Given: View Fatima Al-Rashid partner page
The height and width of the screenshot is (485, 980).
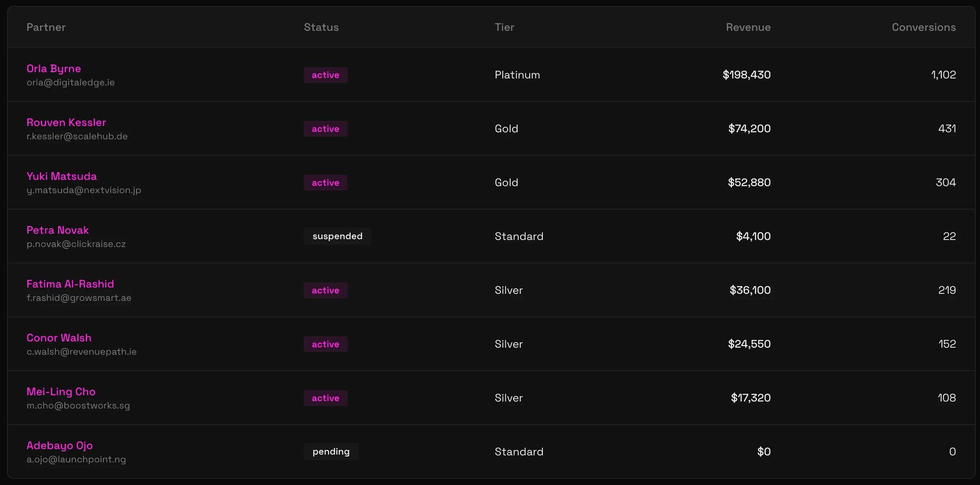Looking at the screenshot, I should click(70, 284).
